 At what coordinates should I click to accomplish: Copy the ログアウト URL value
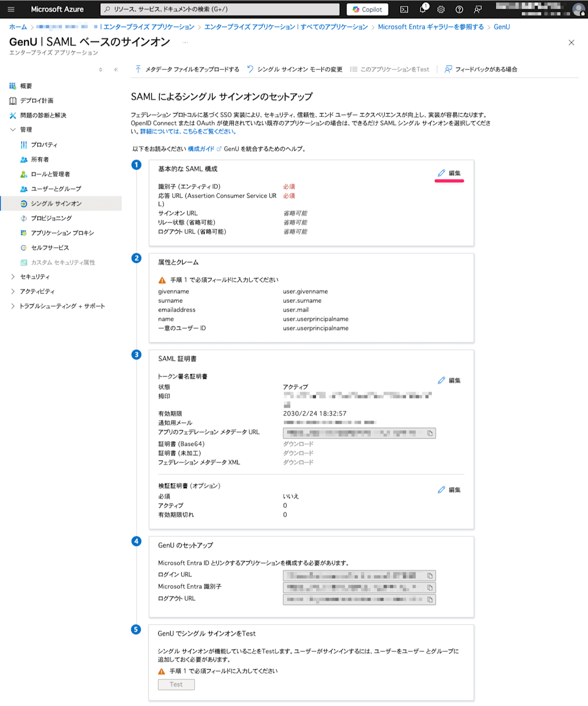pyautogui.click(x=430, y=599)
